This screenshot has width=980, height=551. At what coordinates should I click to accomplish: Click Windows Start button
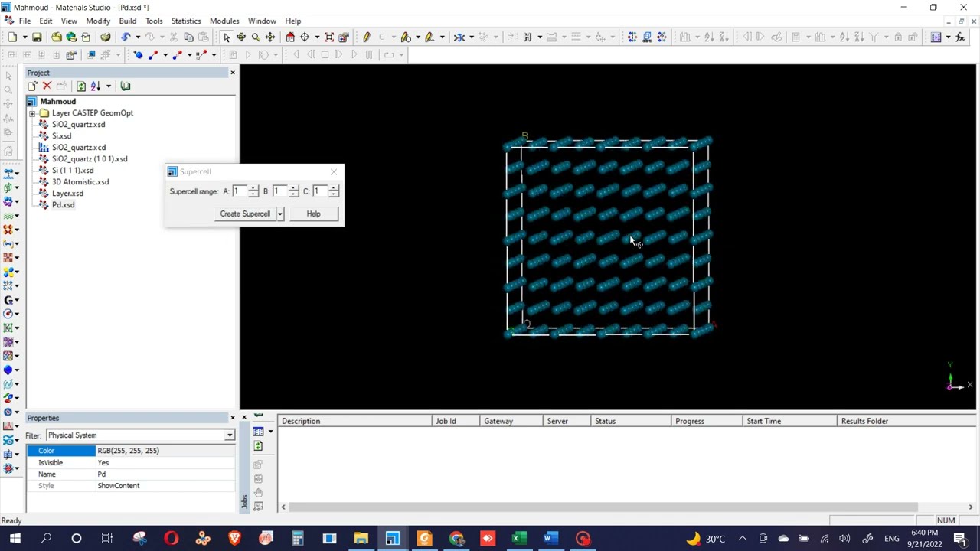pyautogui.click(x=15, y=539)
